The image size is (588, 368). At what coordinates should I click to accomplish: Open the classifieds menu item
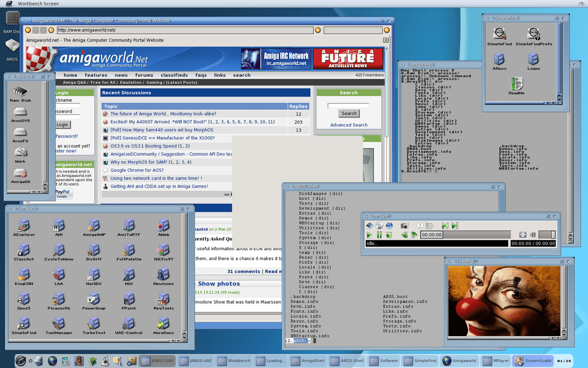174,75
